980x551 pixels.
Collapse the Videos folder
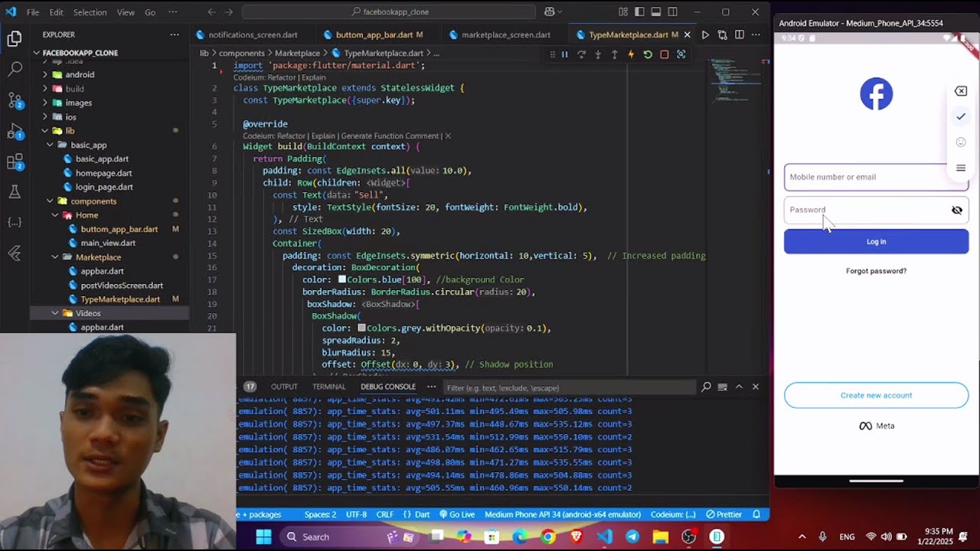pyautogui.click(x=87, y=313)
